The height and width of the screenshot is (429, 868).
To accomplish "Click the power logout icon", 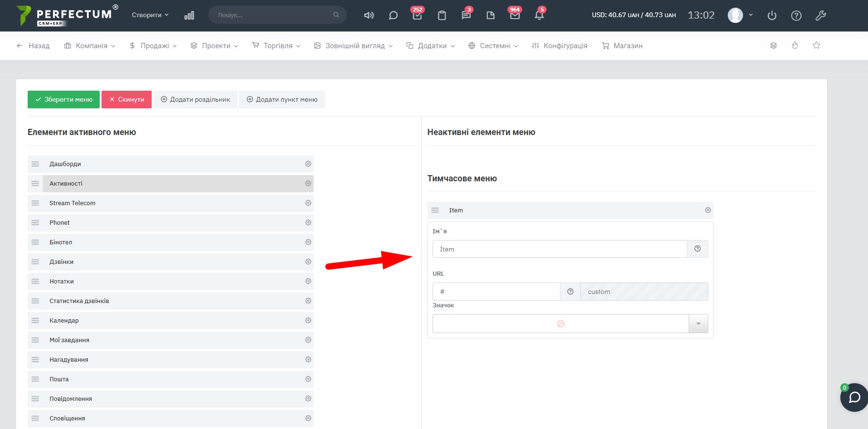I will (772, 15).
